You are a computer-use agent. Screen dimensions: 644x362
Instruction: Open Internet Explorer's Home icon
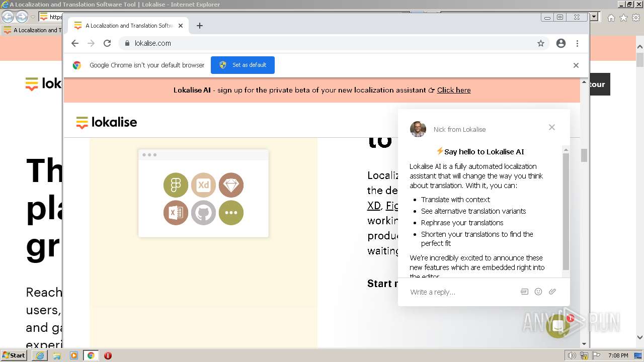(611, 18)
